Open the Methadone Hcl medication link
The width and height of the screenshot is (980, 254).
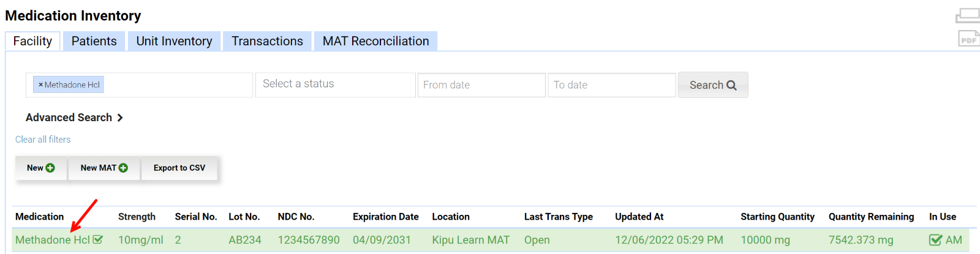(x=52, y=240)
